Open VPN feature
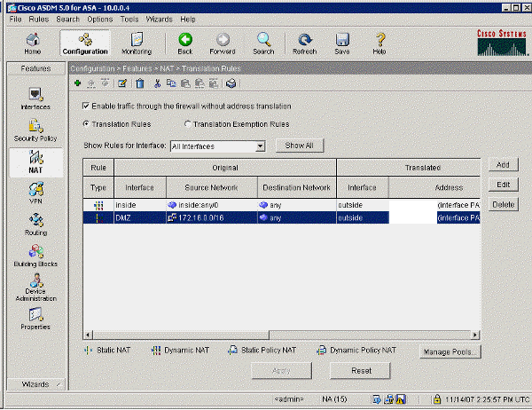This screenshot has height=410, width=532. tap(35, 193)
